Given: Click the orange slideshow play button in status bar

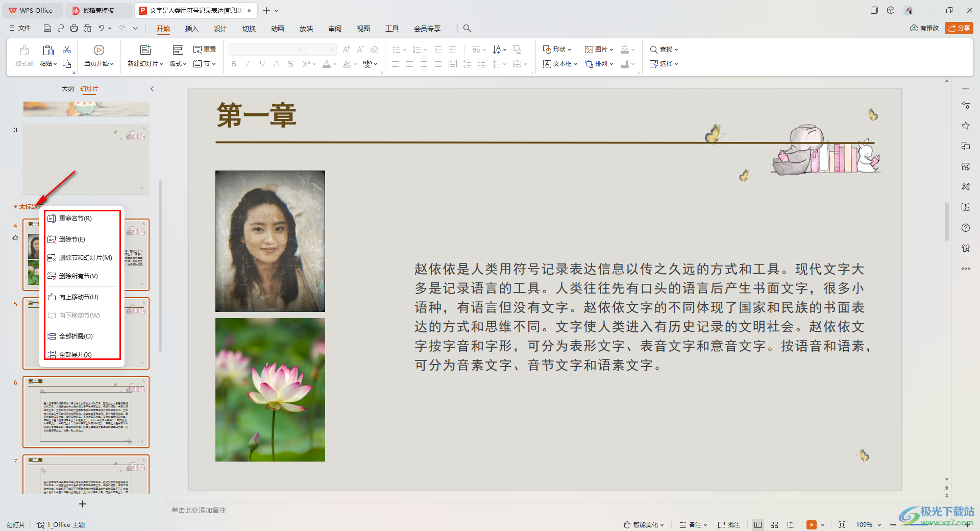Looking at the screenshot, I should 811,525.
